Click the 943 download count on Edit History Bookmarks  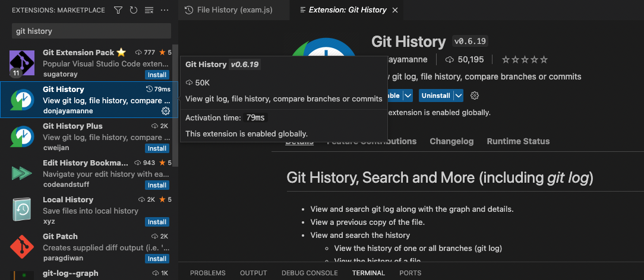tap(145, 163)
